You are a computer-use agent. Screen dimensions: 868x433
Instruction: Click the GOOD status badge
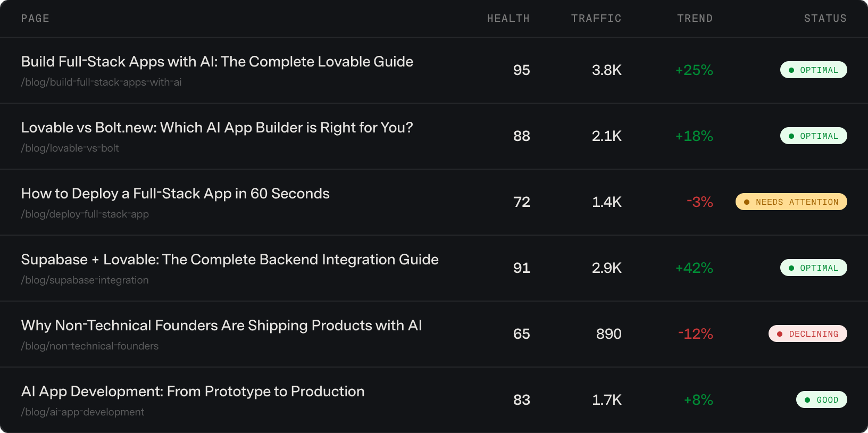pos(822,399)
